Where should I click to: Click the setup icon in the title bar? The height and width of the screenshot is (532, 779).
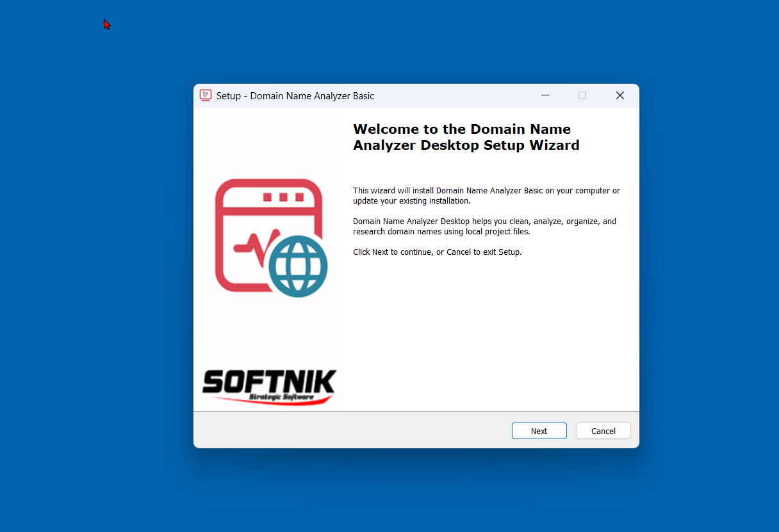coord(205,95)
